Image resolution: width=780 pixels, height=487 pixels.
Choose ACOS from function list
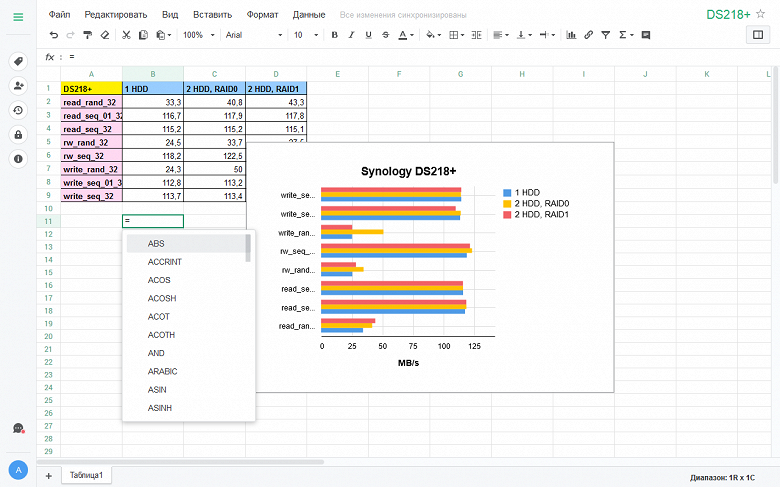pos(158,280)
